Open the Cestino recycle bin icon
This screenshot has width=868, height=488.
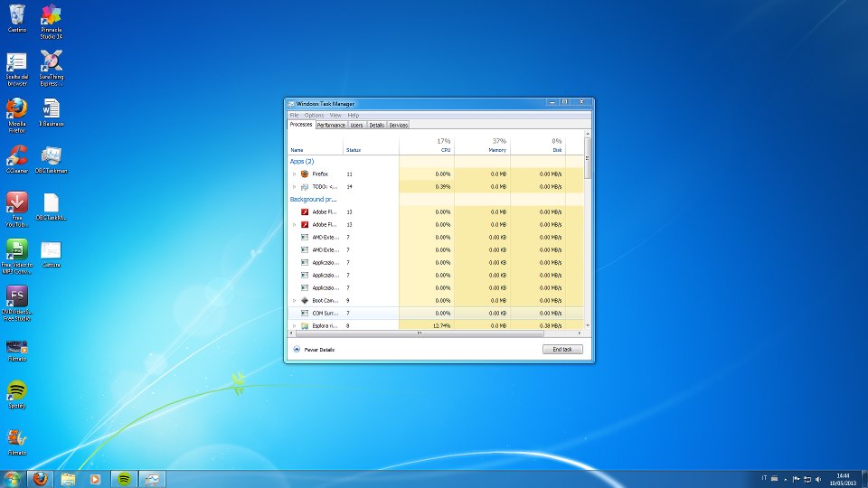[16, 18]
